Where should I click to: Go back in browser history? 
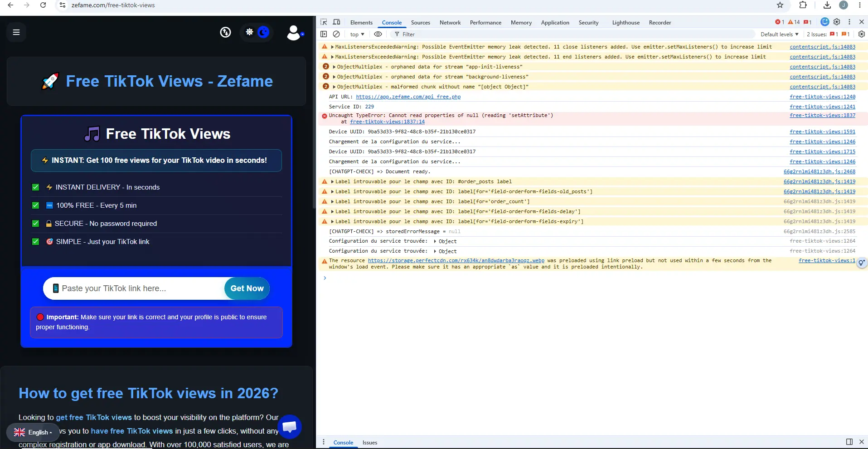click(x=10, y=5)
